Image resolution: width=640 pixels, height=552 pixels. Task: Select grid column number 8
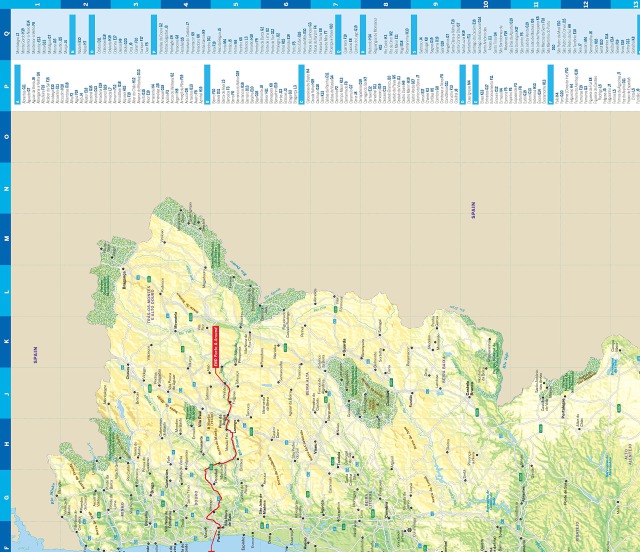coord(386,4)
